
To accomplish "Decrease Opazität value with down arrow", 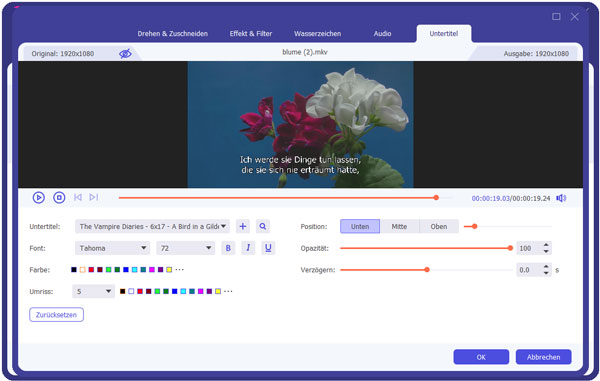I will pyautogui.click(x=546, y=251).
